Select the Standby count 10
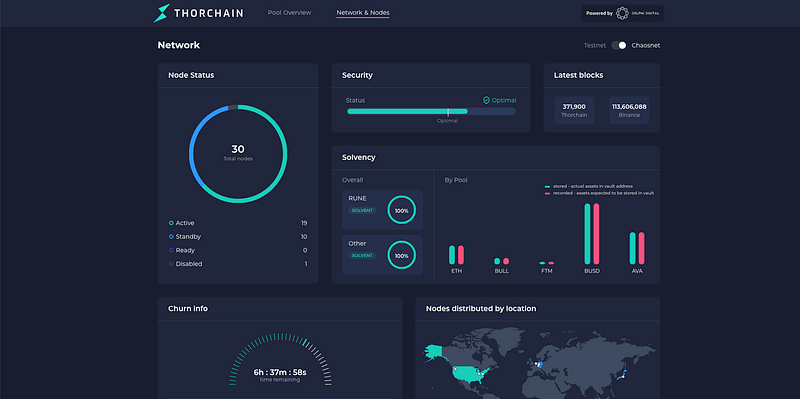The image size is (800, 399). (x=304, y=237)
